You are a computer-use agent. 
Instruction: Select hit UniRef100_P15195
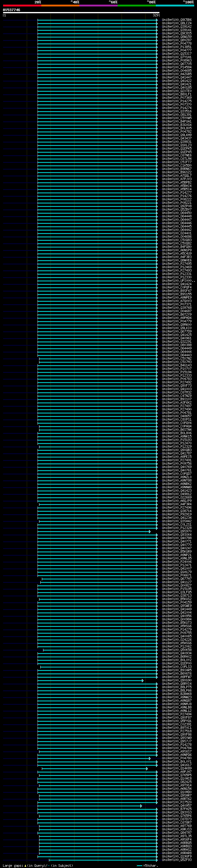click(x=176, y=589)
